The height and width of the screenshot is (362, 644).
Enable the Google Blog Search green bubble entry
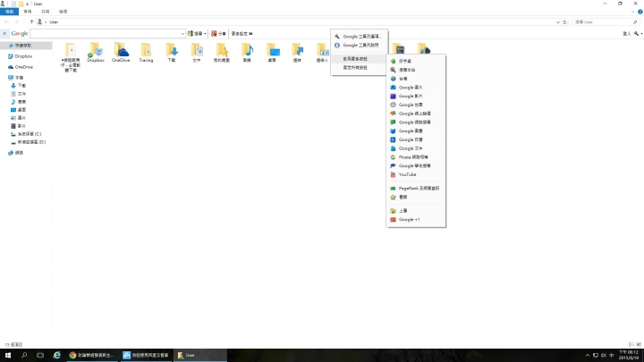(x=416, y=122)
